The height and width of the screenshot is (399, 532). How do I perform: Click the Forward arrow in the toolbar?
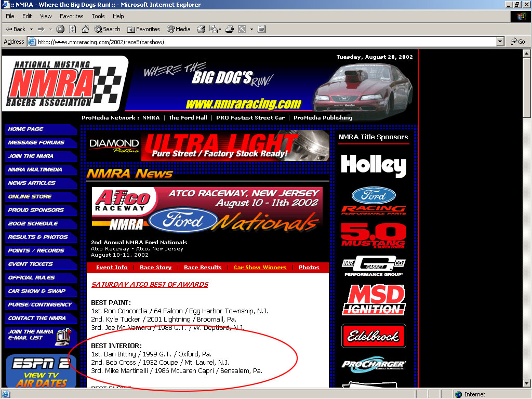click(41, 29)
